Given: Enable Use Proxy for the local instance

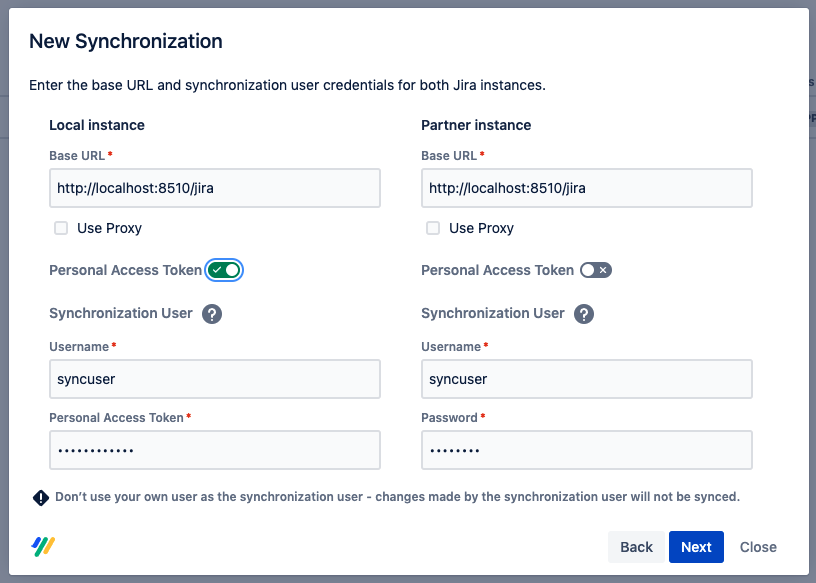Looking at the screenshot, I should tap(61, 228).
